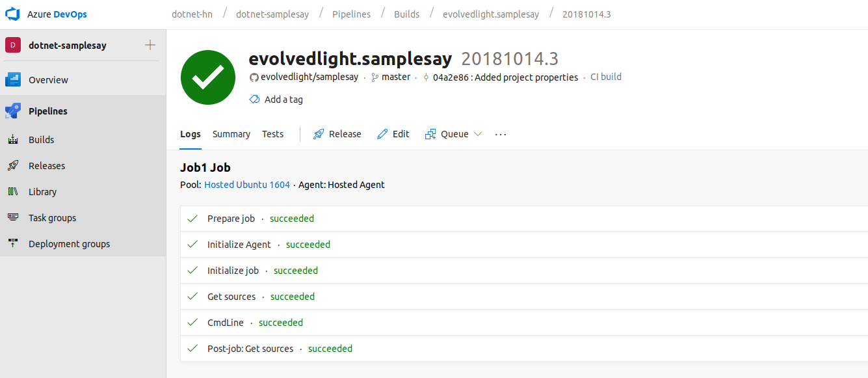Screen dimensions: 868x378
Task: Click the Add a tag icon
Action: (x=254, y=100)
